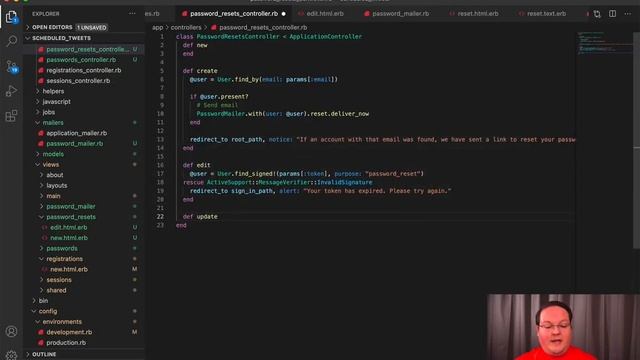Image resolution: width=640 pixels, height=360 pixels.
Task: Open password_mailer.rb in file tree
Action: point(75,144)
